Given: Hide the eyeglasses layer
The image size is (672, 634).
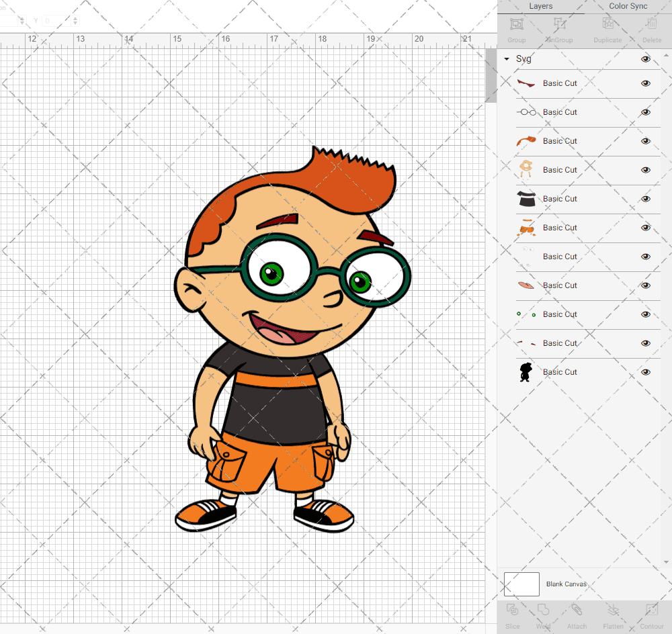Looking at the screenshot, I should (646, 112).
